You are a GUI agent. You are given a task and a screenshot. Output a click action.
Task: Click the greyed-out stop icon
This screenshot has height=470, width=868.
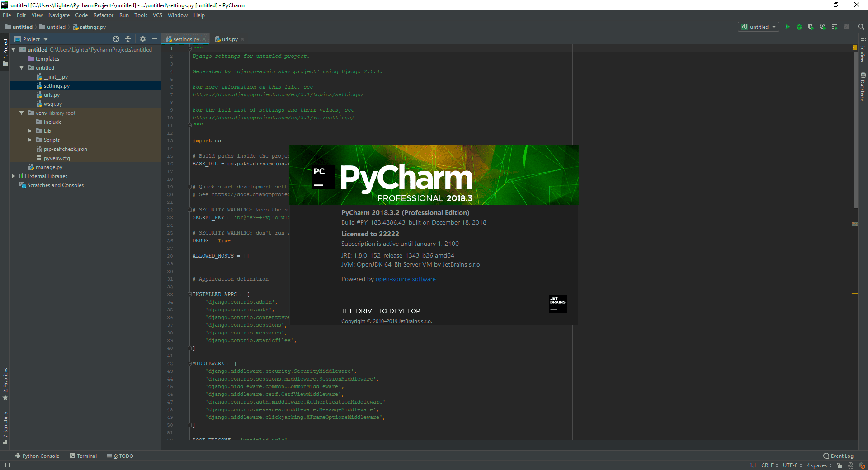tap(846, 27)
